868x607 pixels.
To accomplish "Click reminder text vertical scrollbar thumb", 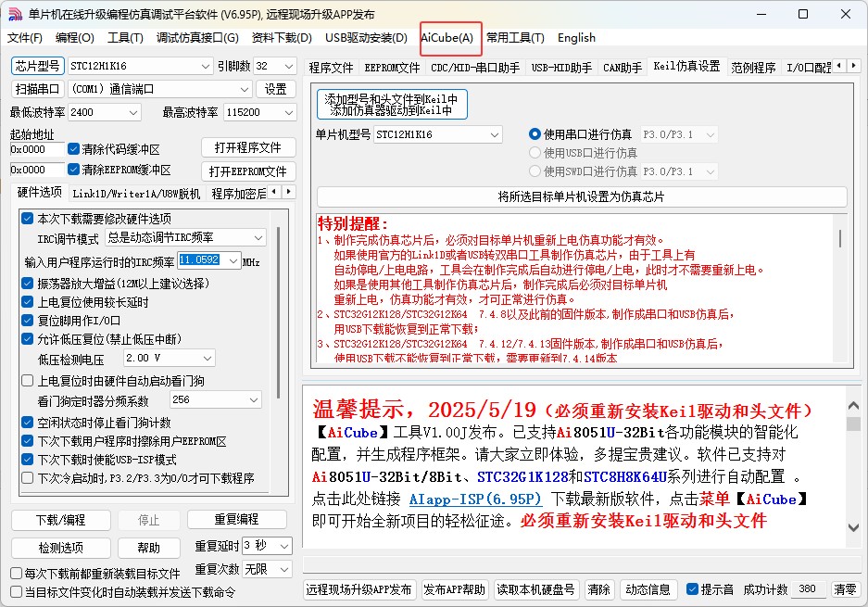I will tap(840, 239).
